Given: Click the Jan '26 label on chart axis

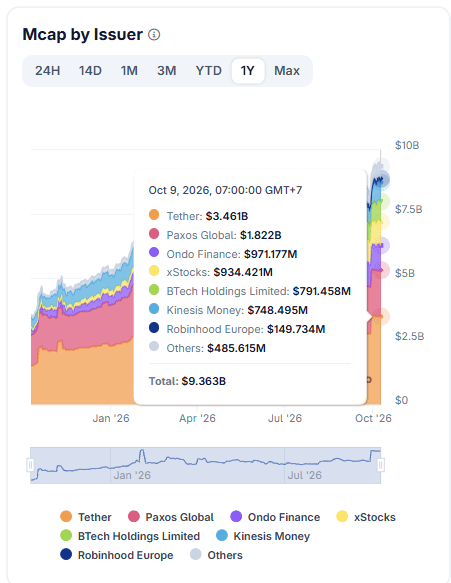Looking at the screenshot, I should [x=111, y=418].
